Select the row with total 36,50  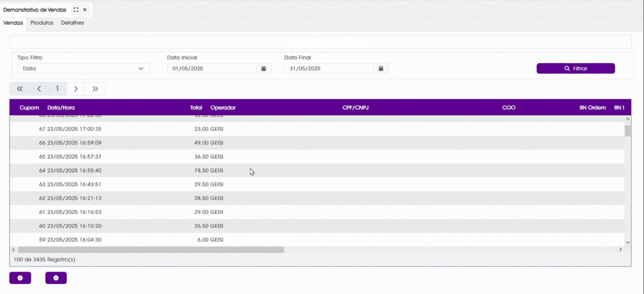point(317,157)
